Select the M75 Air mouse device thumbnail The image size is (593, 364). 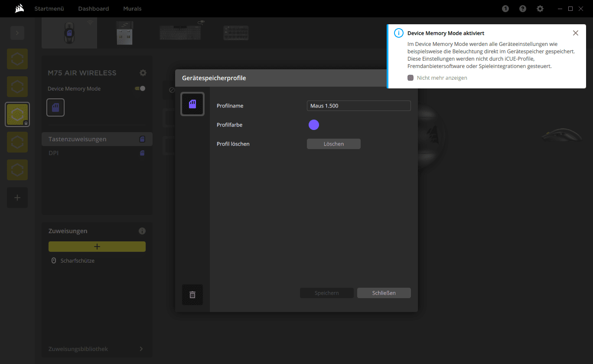pos(69,33)
